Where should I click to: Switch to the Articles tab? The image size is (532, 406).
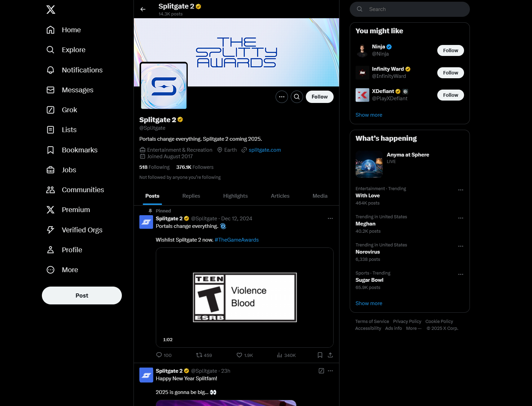point(280,196)
